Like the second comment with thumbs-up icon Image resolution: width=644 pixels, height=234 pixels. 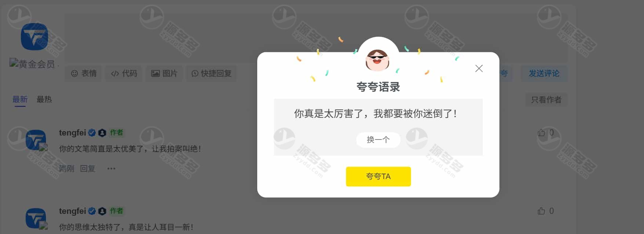[541, 211]
